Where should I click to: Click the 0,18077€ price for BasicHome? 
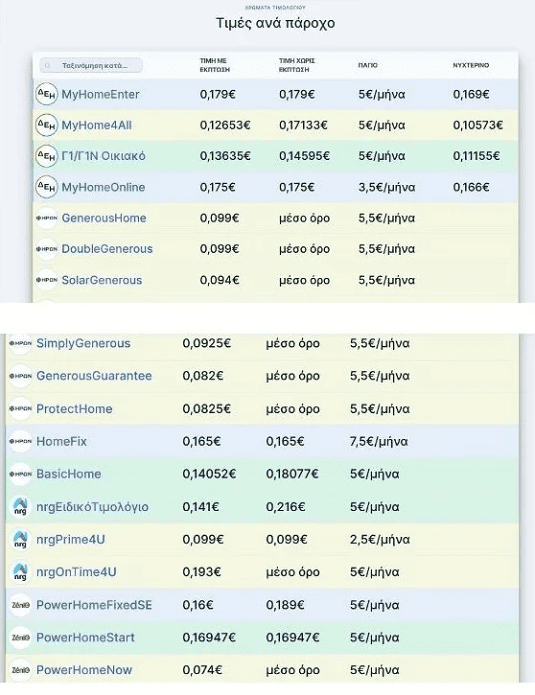tap(292, 474)
